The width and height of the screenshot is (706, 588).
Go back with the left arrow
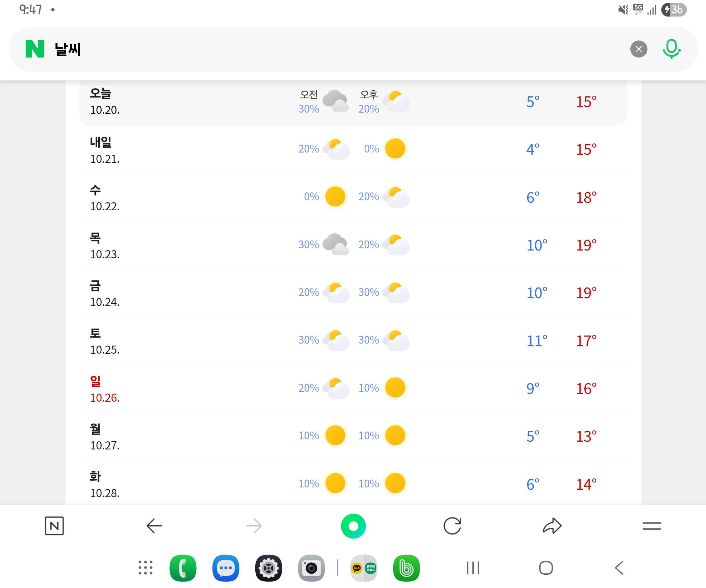tap(154, 525)
